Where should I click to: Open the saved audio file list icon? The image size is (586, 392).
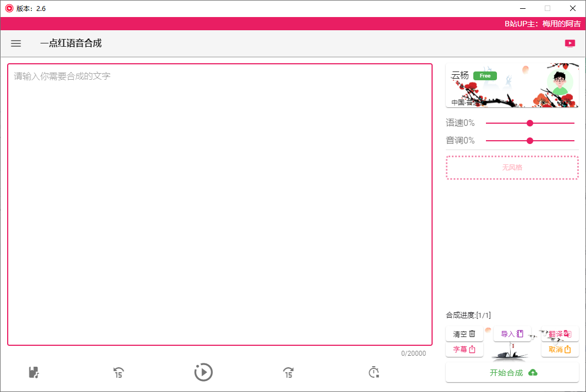(x=34, y=372)
